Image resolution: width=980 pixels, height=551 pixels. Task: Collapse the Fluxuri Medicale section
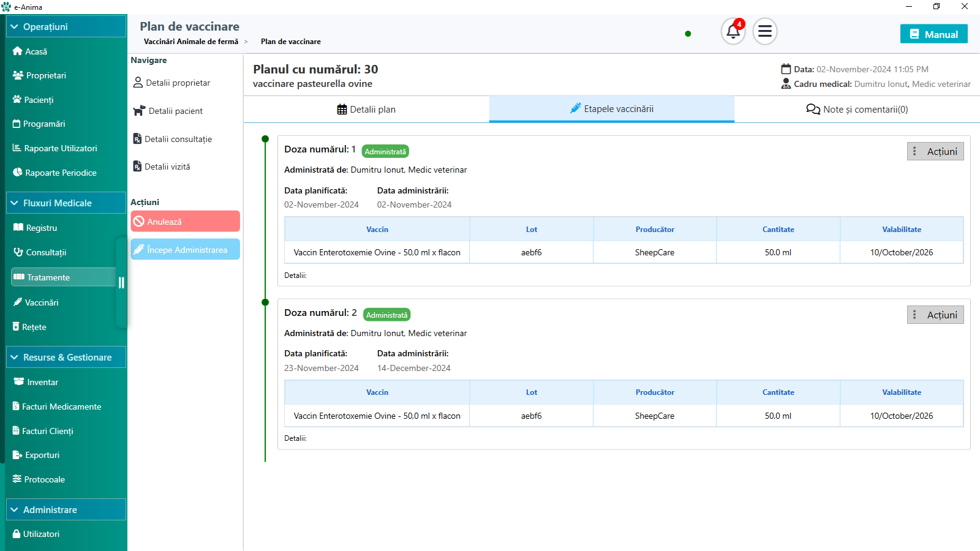(x=66, y=203)
